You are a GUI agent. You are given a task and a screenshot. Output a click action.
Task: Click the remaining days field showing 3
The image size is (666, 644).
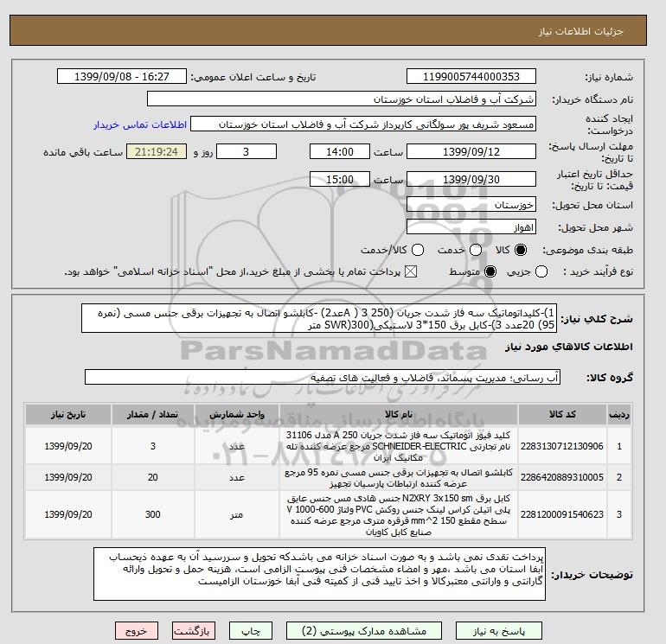pyautogui.click(x=247, y=151)
